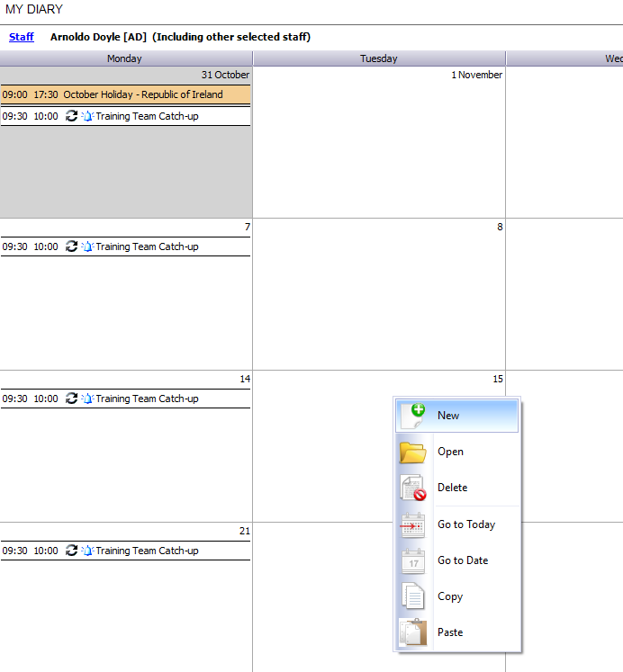
Task: Choose Copy from the context menu
Action: tap(456, 596)
